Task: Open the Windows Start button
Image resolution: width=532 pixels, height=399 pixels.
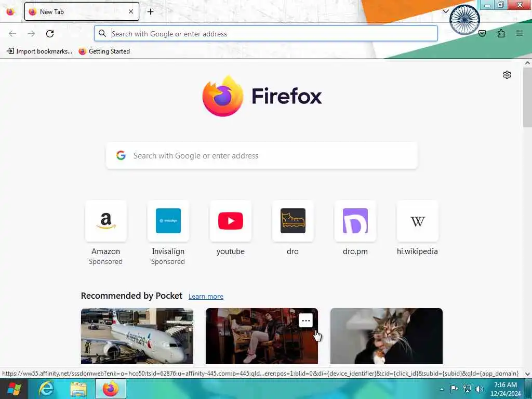Action: (14, 389)
